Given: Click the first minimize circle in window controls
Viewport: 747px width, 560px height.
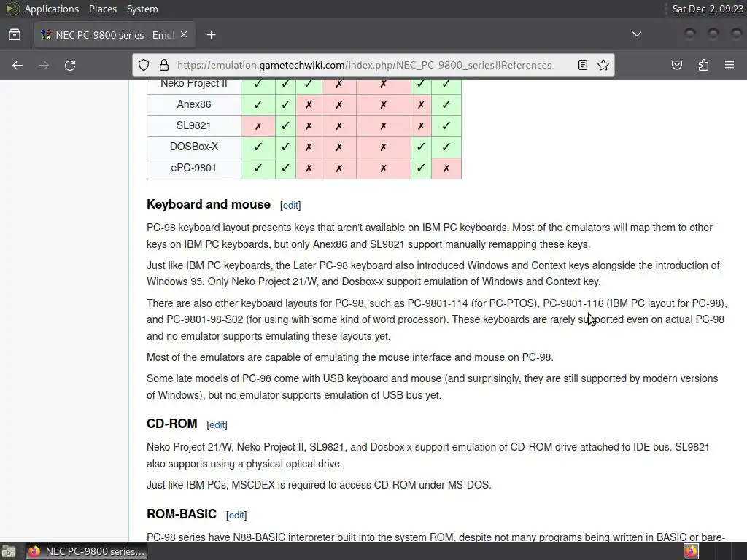Looking at the screenshot, I should point(690,34).
